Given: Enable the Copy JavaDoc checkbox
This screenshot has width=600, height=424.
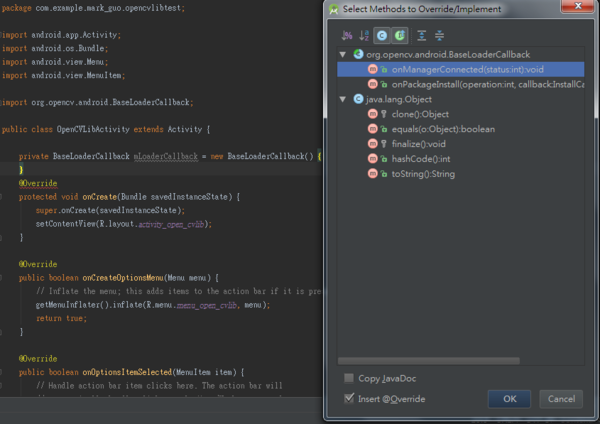Looking at the screenshot, I should point(348,378).
